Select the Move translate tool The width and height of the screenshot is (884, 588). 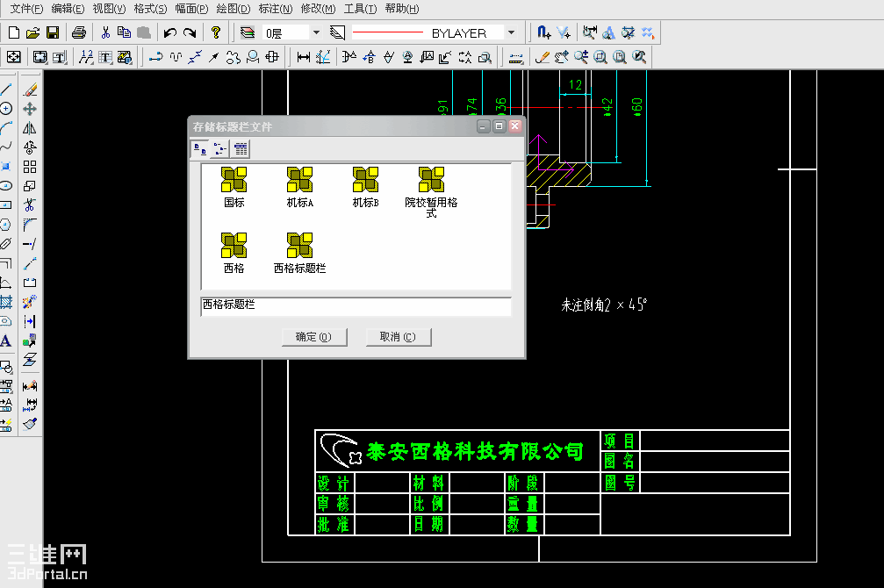(x=30, y=108)
